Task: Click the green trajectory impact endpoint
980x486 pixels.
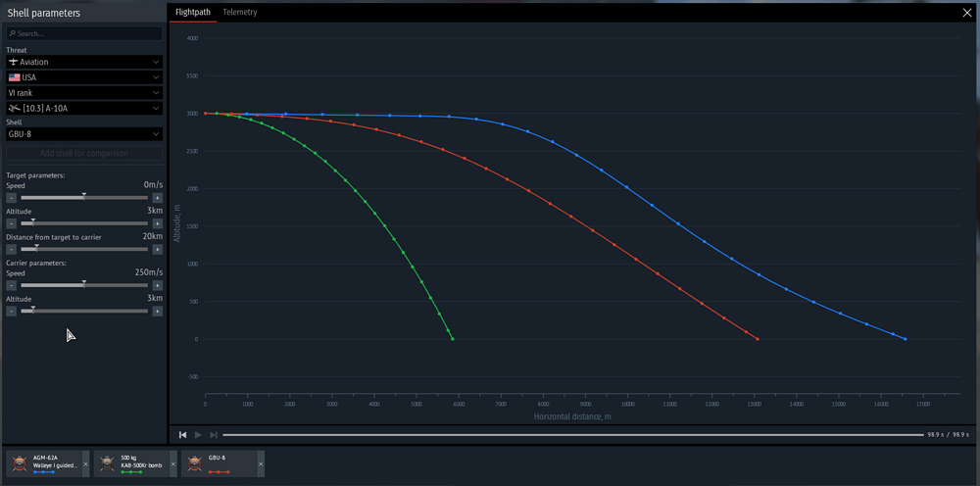Action: click(453, 339)
